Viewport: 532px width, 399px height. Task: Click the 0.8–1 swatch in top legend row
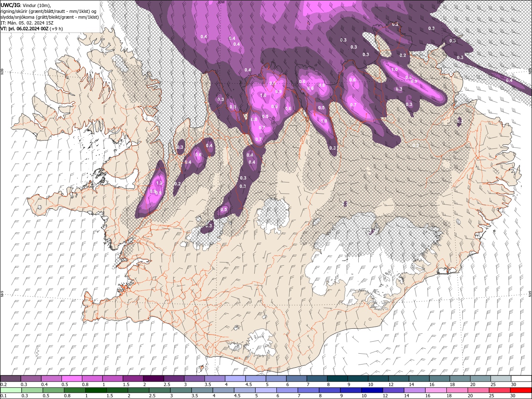coord(92,379)
